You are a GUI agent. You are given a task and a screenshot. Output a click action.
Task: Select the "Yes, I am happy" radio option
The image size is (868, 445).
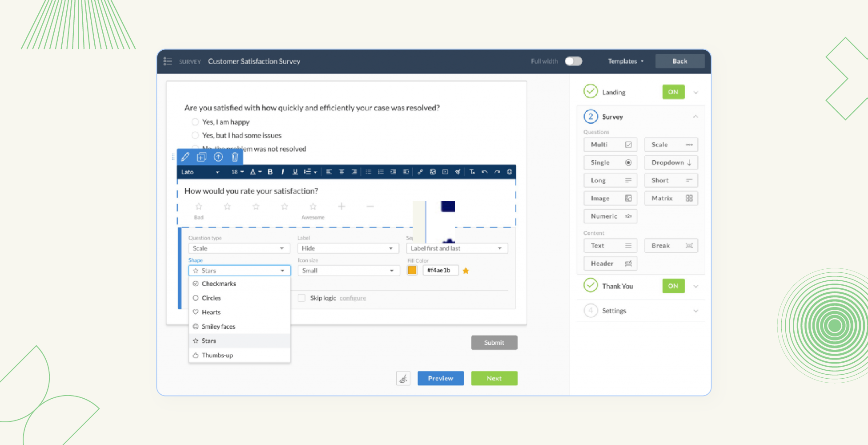(195, 122)
